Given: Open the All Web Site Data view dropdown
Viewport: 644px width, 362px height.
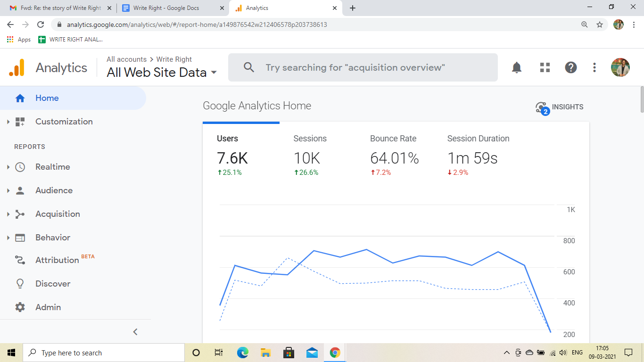Looking at the screenshot, I should click(x=162, y=73).
